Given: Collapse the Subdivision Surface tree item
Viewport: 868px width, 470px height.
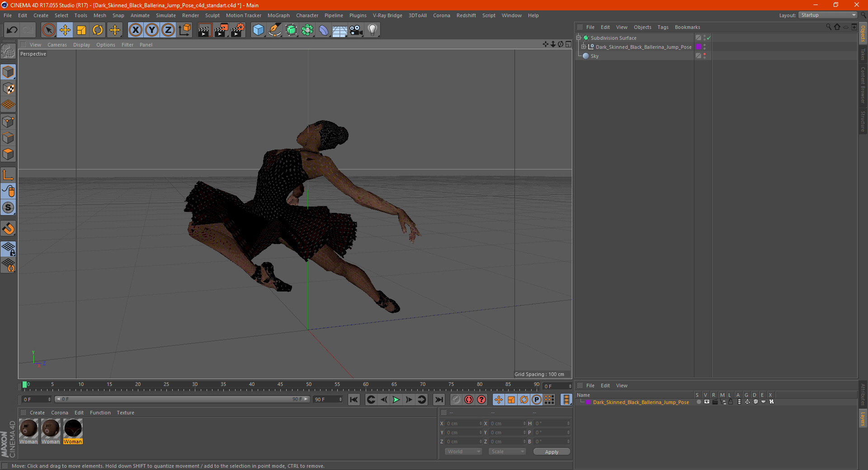Looking at the screenshot, I should click(579, 38).
